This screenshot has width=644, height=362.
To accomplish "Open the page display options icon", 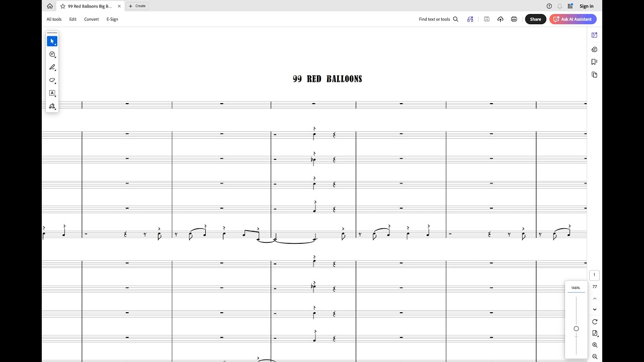I will [595, 333].
